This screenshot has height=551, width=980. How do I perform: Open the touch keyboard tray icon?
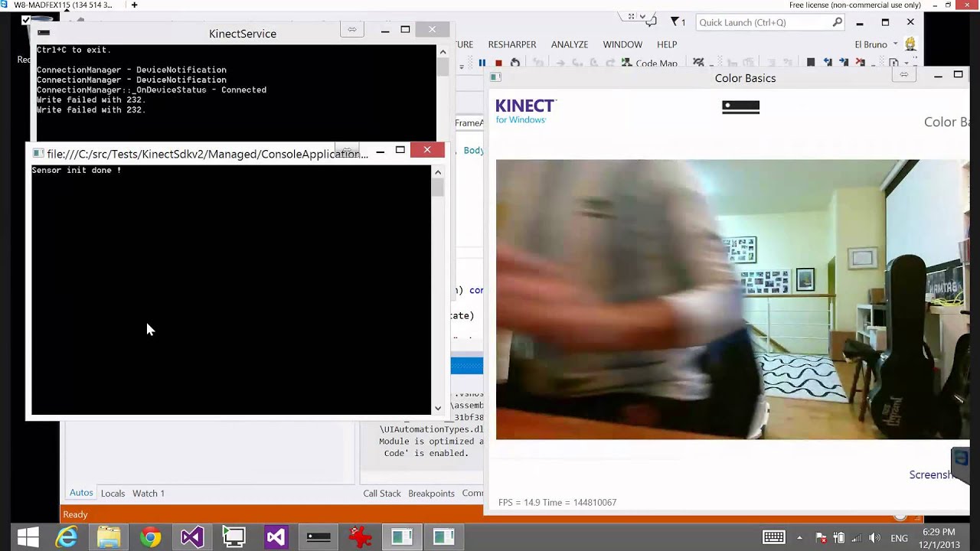pyautogui.click(x=773, y=537)
